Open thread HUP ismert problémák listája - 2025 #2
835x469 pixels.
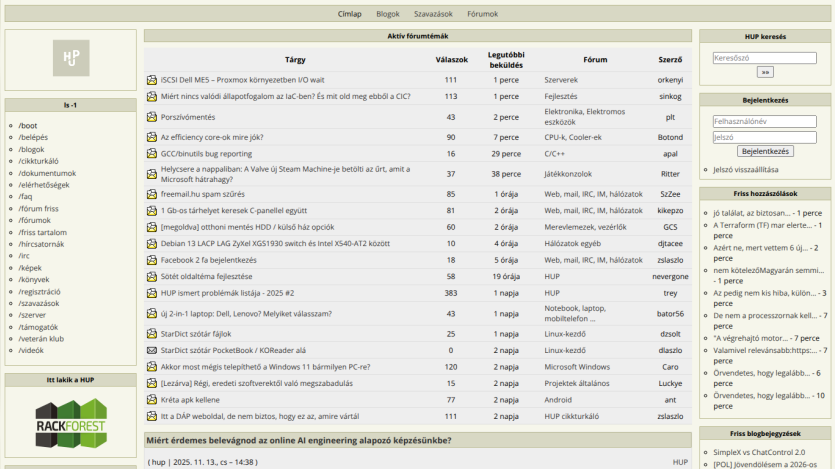[x=227, y=293]
